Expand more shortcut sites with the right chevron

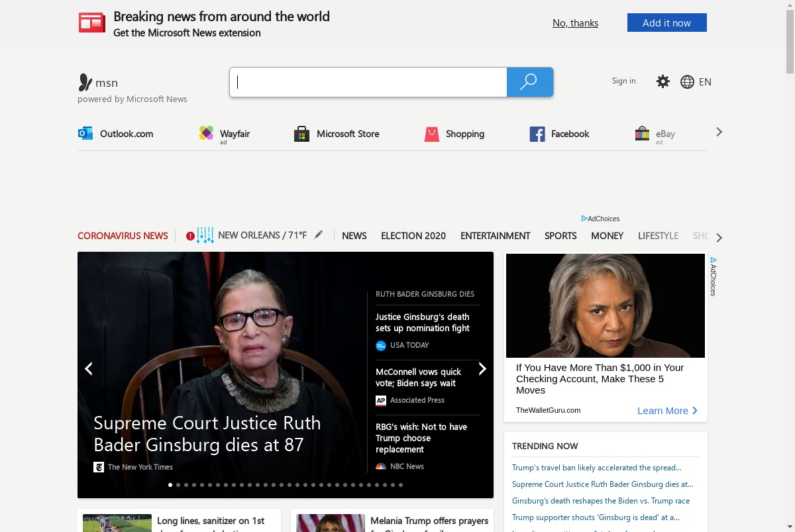719,133
